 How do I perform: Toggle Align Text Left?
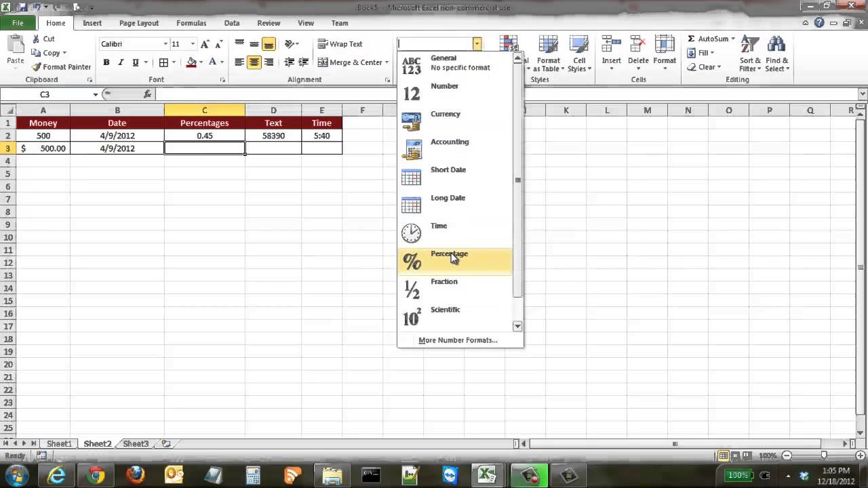coord(239,62)
